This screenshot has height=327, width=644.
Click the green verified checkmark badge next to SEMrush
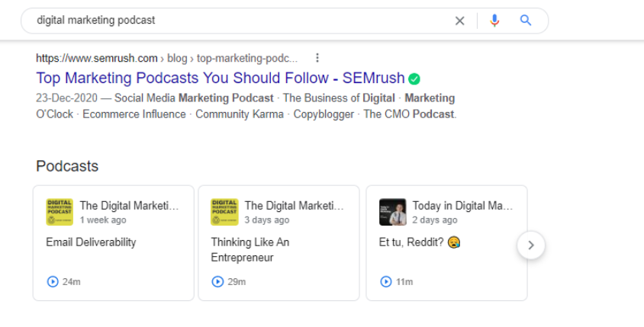[414, 79]
